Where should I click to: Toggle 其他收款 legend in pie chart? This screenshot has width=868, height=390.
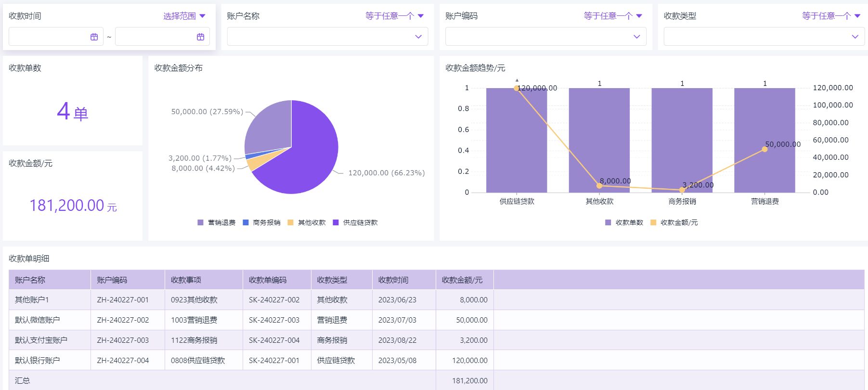pyautogui.click(x=307, y=222)
